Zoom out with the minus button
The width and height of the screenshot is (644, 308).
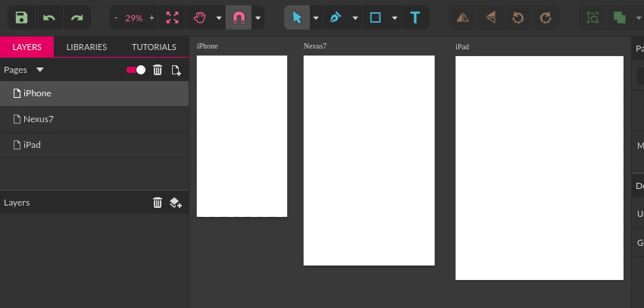coord(116,17)
